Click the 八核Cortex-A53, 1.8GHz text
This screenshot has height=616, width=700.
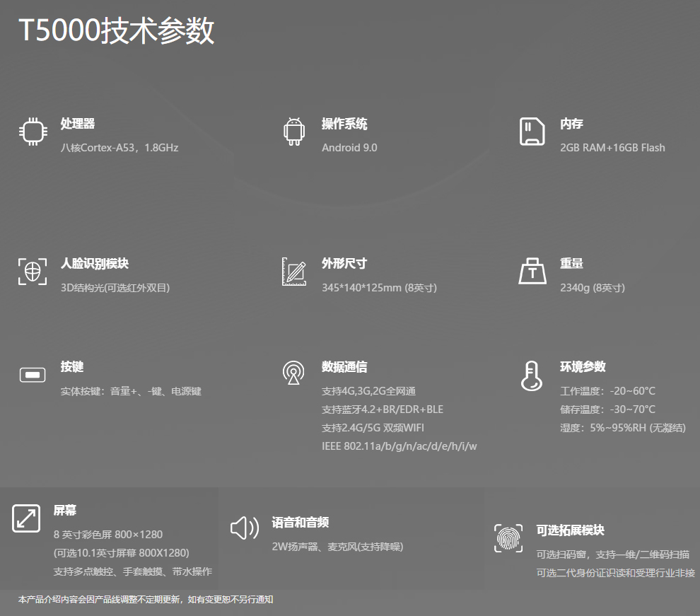pos(119,148)
